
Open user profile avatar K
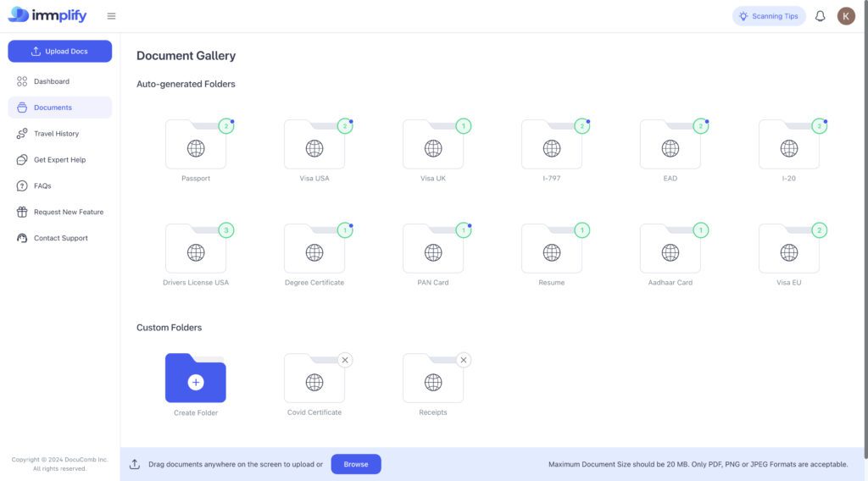(846, 16)
